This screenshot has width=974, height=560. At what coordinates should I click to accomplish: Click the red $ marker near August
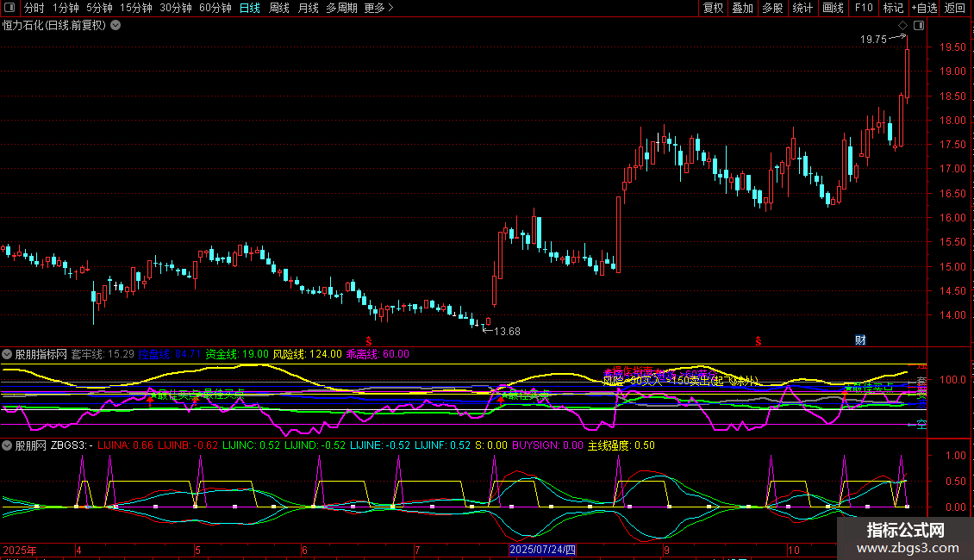[369, 341]
